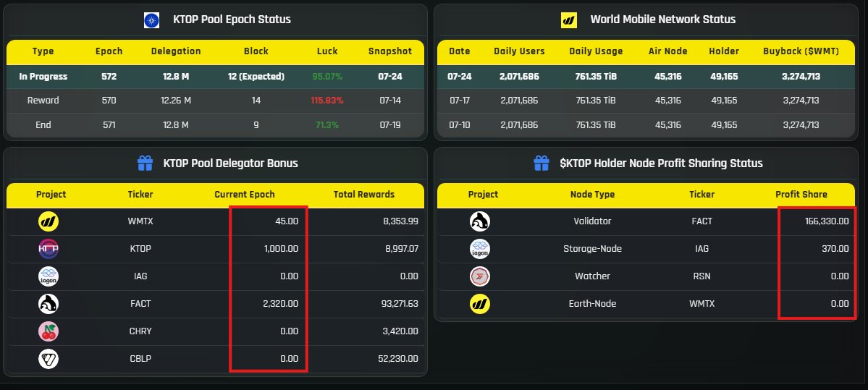Click the CBLP project icon
Viewport: 868px width, 390px height.
point(49,359)
